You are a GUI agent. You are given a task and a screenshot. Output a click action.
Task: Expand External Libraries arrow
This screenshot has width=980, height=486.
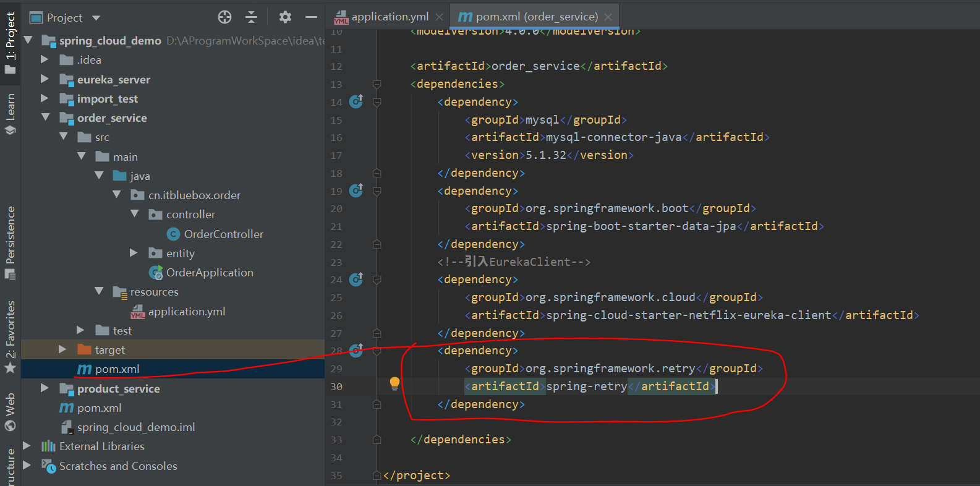[x=27, y=446]
